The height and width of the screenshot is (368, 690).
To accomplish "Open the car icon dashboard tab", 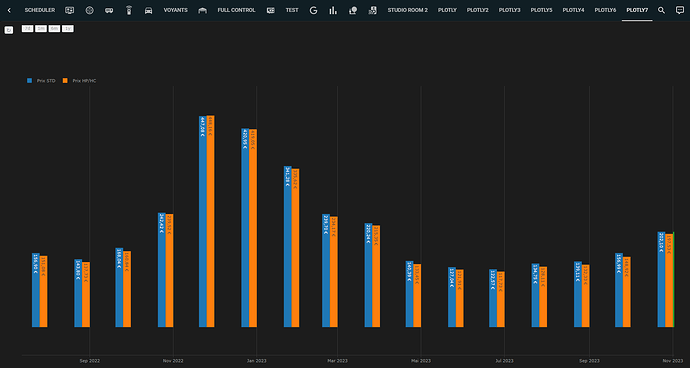I will point(148,10).
